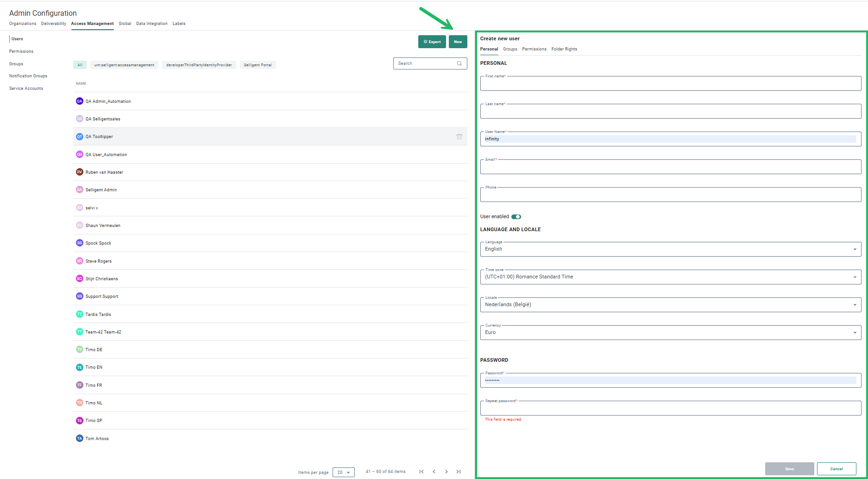Click the Ruben van Haaster avatar icon
This screenshot has width=868, height=479.
pos(79,172)
